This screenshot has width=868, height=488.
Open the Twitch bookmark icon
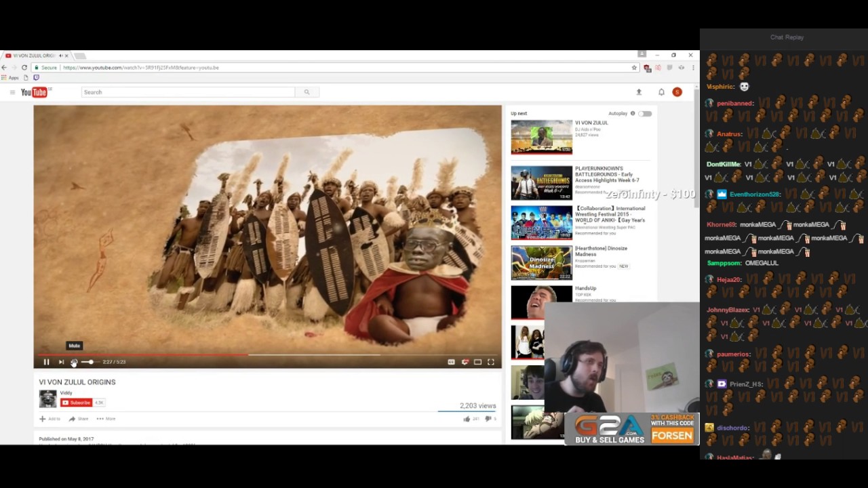(36, 78)
